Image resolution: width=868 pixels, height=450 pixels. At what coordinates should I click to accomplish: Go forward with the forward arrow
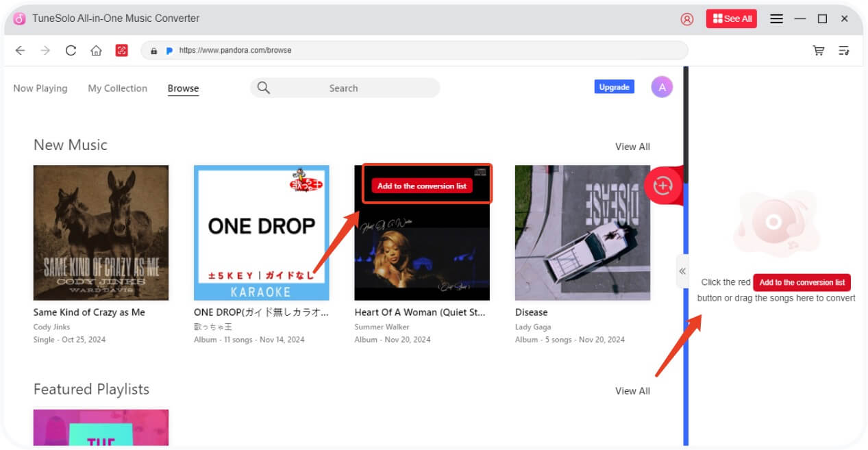tap(45, 50)
